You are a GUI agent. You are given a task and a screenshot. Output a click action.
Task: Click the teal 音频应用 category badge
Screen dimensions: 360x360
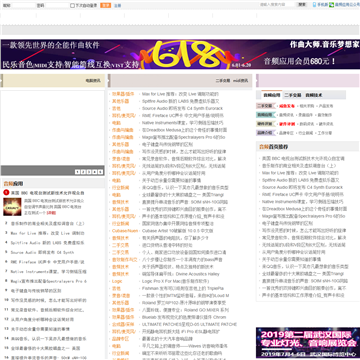pos(265,115)
